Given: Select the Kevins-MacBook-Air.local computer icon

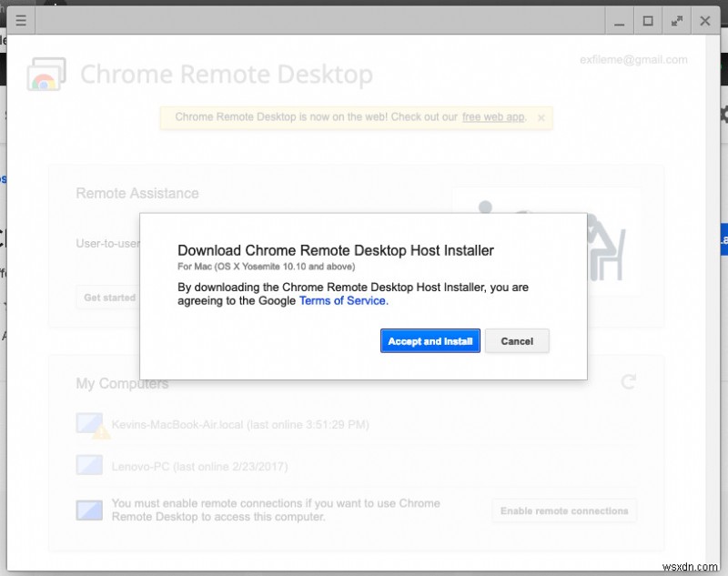Looking at the screenshot, I should [88, 424].
